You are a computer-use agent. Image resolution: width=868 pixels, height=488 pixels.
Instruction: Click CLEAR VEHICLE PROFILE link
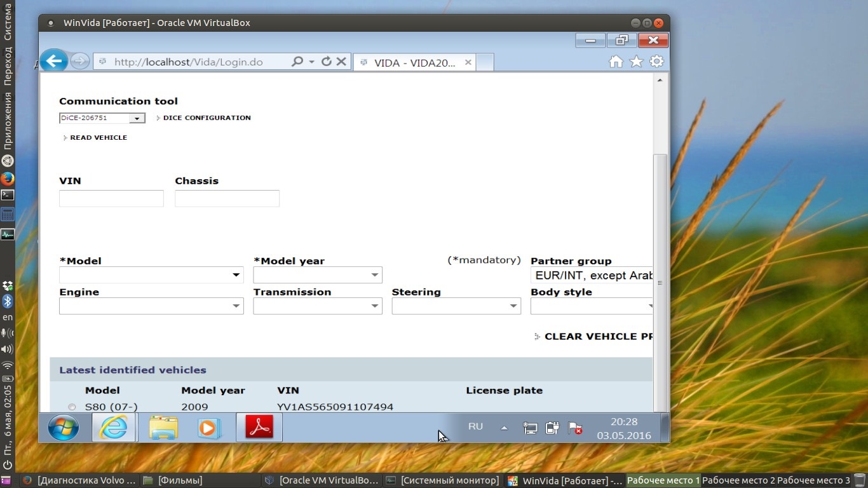click(599, 337)
